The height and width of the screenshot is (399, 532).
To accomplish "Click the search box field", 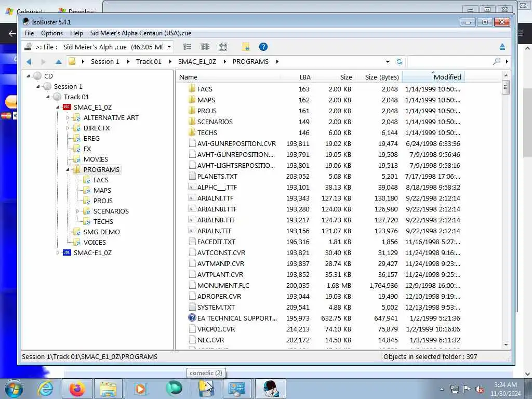I will pyautogui.click(x=449, y=62).
